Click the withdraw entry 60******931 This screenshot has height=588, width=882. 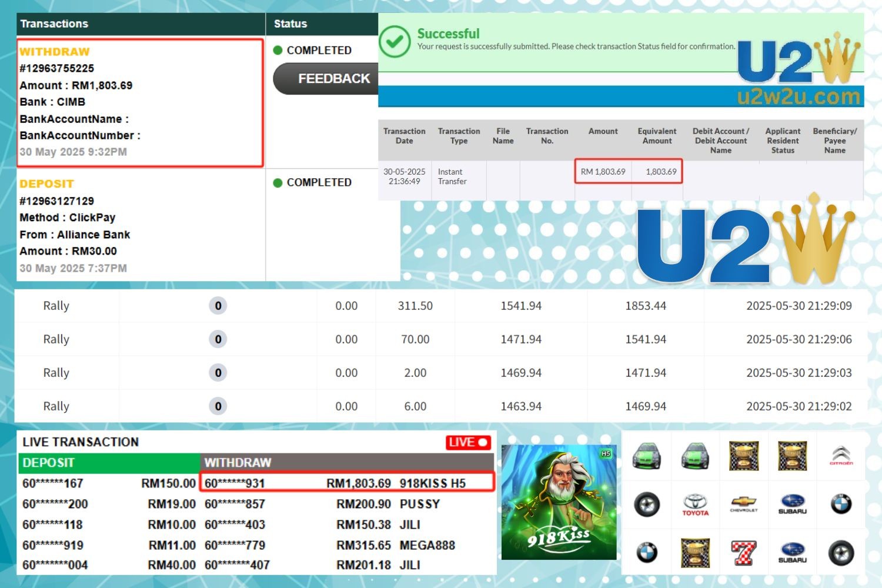[235, 483]
